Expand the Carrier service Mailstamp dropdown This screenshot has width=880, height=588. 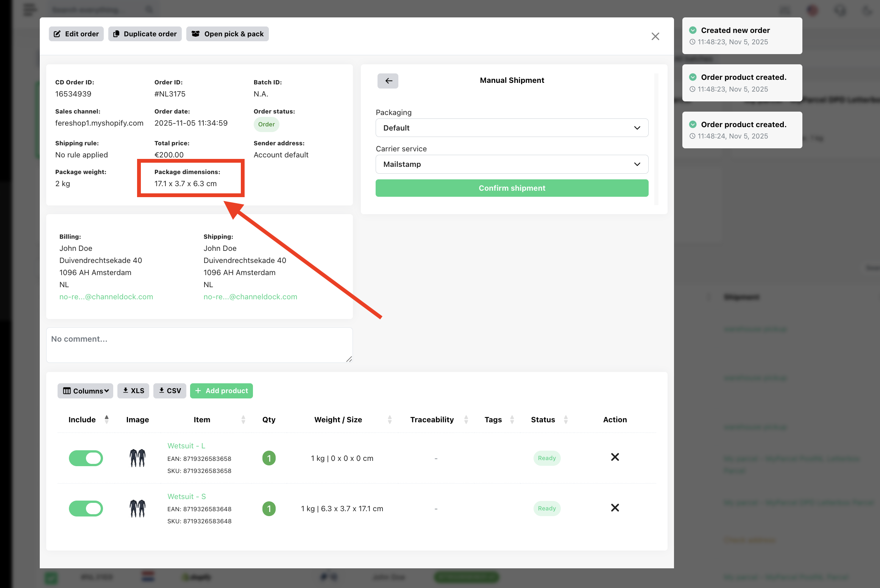[512, 164]
